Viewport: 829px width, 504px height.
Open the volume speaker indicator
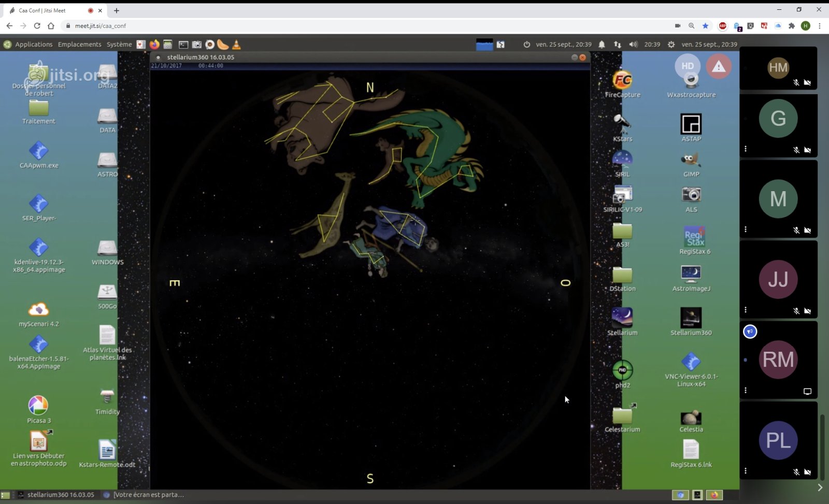click(x=633, y=45)
